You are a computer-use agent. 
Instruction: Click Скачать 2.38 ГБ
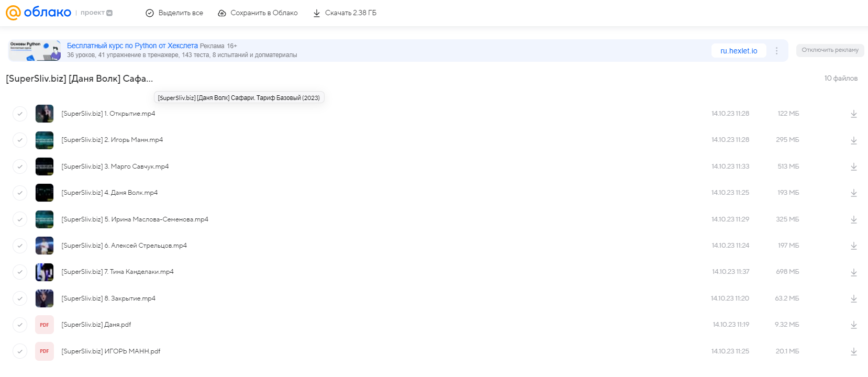coord(344,13)
